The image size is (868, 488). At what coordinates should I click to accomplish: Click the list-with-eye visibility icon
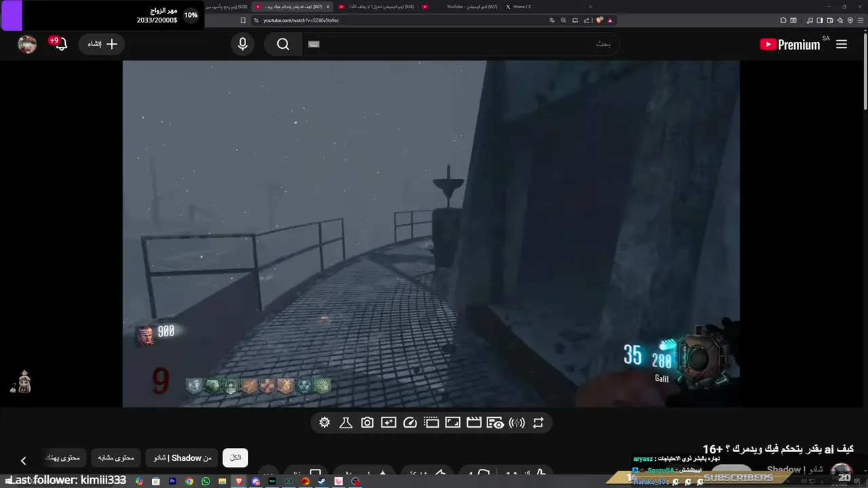pos(496,423)
